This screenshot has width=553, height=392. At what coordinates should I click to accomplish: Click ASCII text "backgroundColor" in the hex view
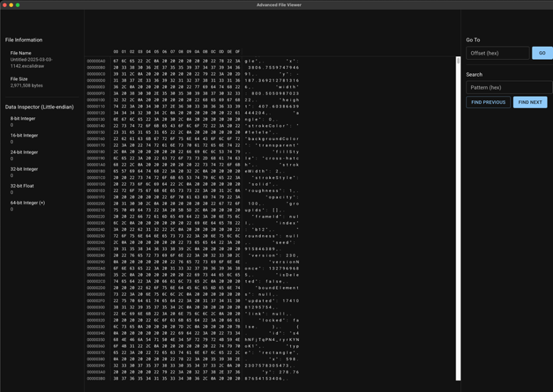pyautogui.click(x=272, y=139)
